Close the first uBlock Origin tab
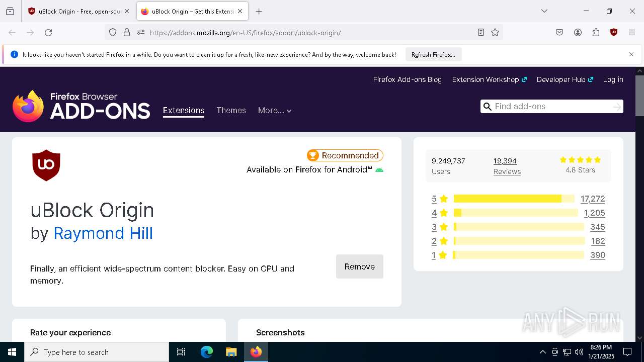This screenshot has height=362, width=644. (127, 11)
